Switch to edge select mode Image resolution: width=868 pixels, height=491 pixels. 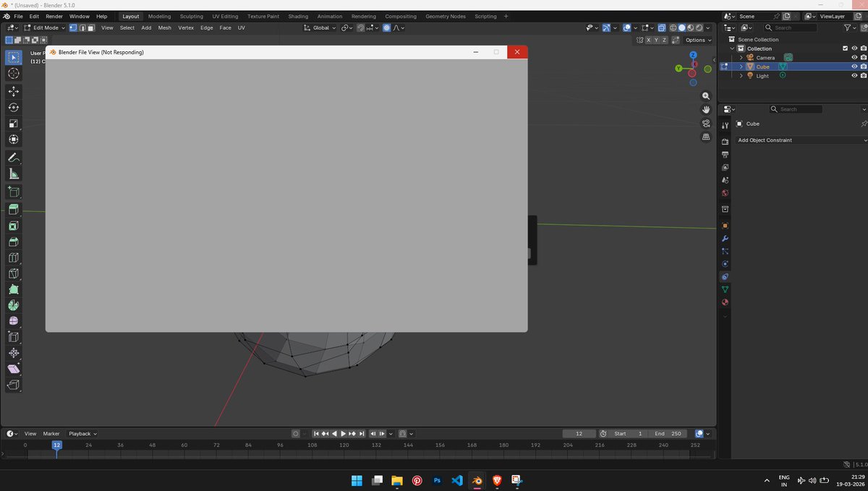(x=82, y=27)
